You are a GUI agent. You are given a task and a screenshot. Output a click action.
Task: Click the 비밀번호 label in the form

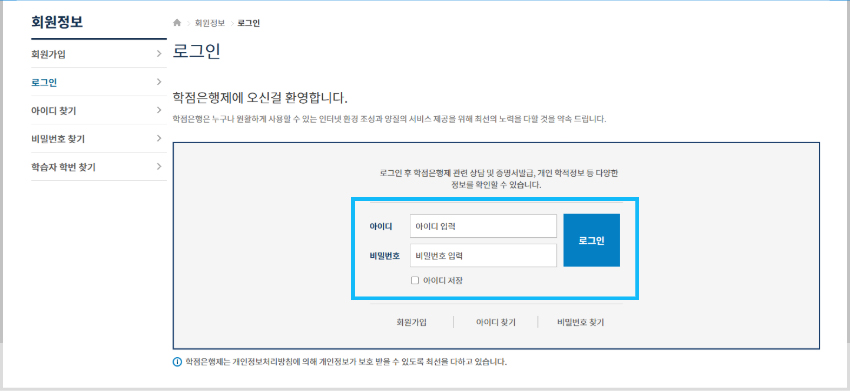[x=384, y=255]
